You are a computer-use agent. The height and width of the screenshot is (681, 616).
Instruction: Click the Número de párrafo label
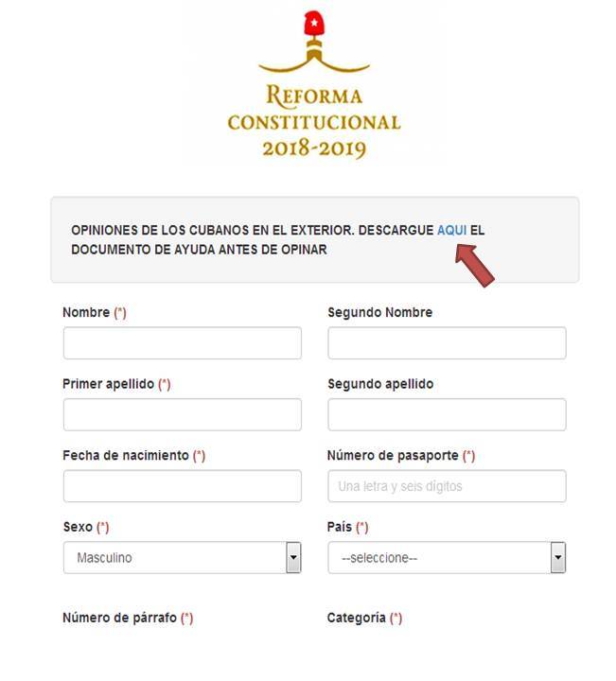pos(119,618)
